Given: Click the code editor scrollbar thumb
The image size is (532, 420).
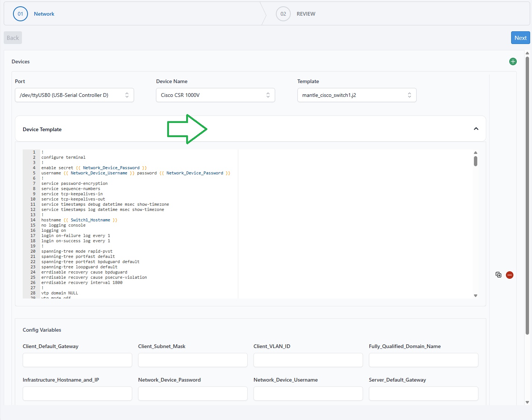Looking at the screenshot, I should point(475,161).
